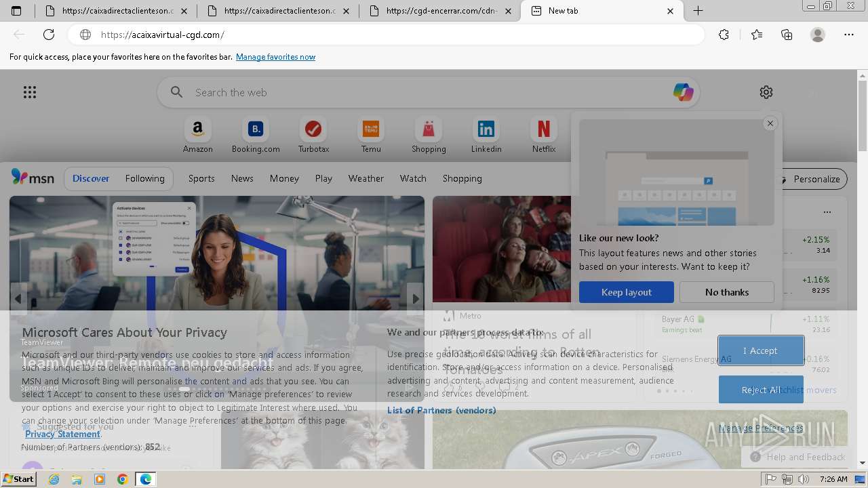Close the 'Like our new look?' popup
The image size is (868, 488).
pos(770,123)
